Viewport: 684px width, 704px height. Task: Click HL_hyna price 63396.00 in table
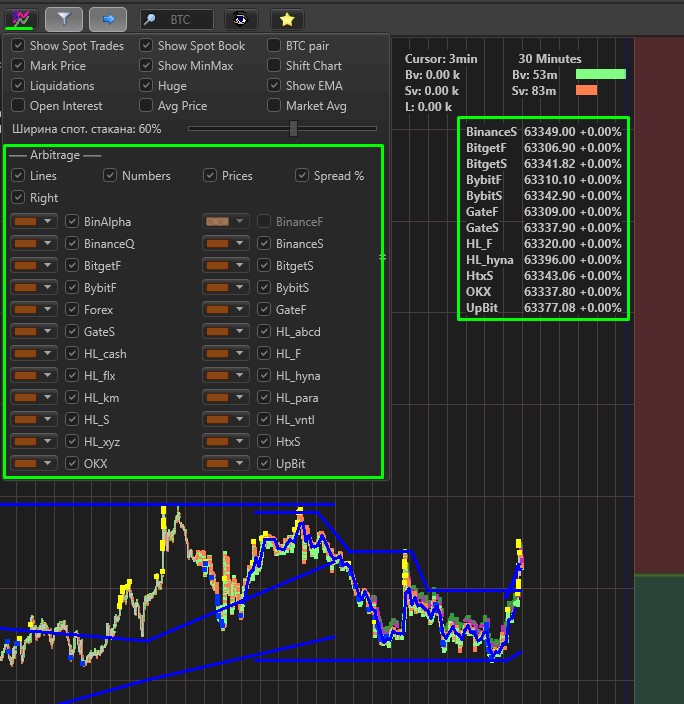coord(549,260)
